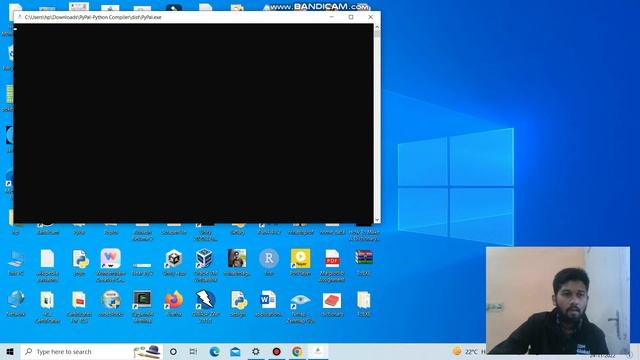The image size is (640, 360).
Task: Open the Word document desktop icon
Action: pos(268,300)
